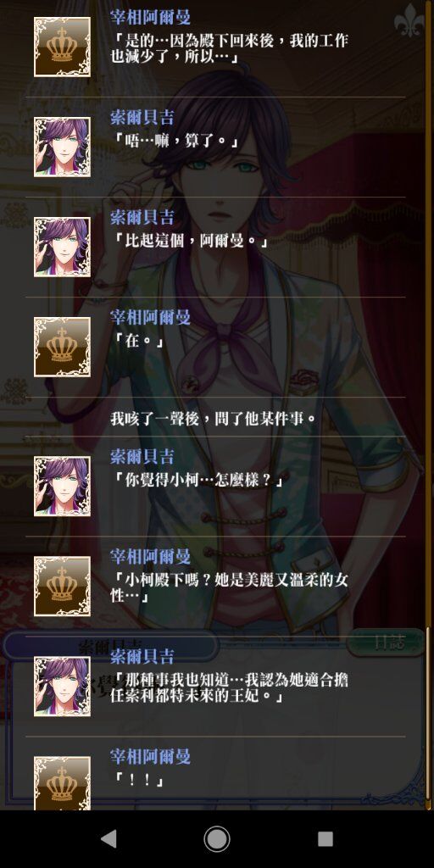Tap 索爾貝吉 portrait beside 「比起這個，阿爾曼。」
The height and width of the screenshot is (868, 434).
click(x=62, y=247)
